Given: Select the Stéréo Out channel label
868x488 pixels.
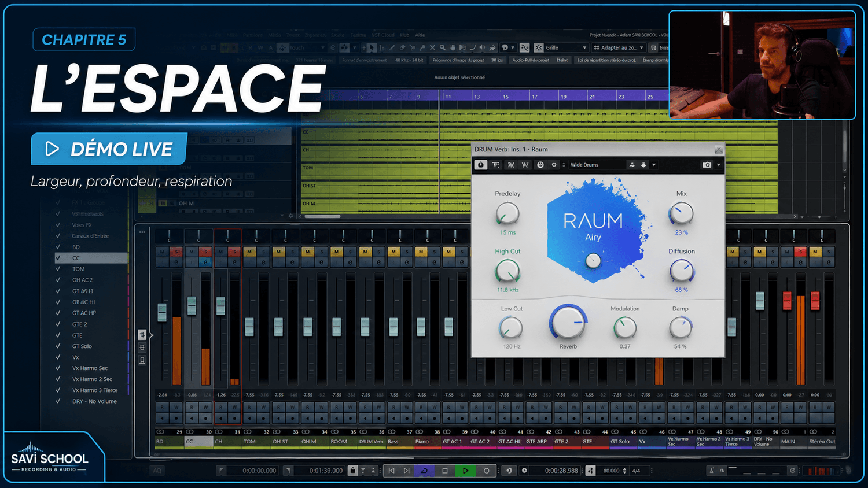Looking at the screenshot, I should click(x=822, y=442).
